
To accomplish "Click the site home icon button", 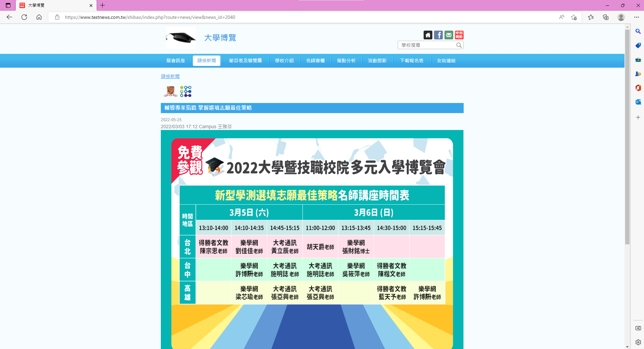I will 428,35.
